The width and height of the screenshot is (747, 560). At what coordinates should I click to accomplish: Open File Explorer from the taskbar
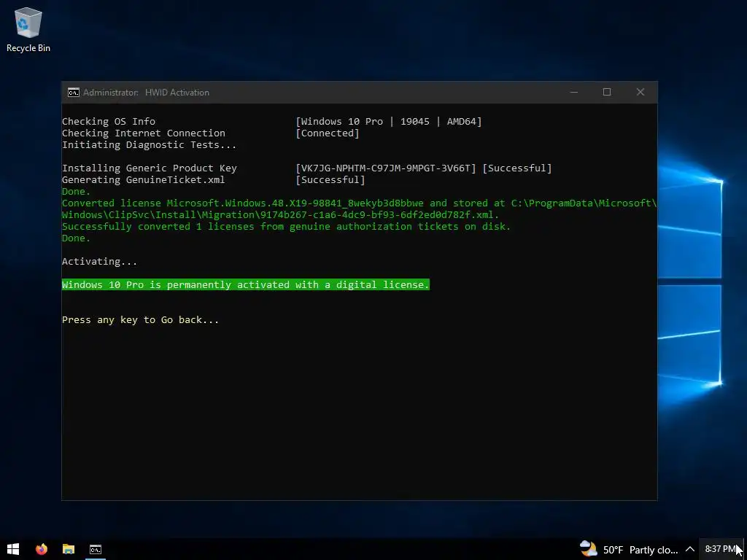tap(69, 549)
